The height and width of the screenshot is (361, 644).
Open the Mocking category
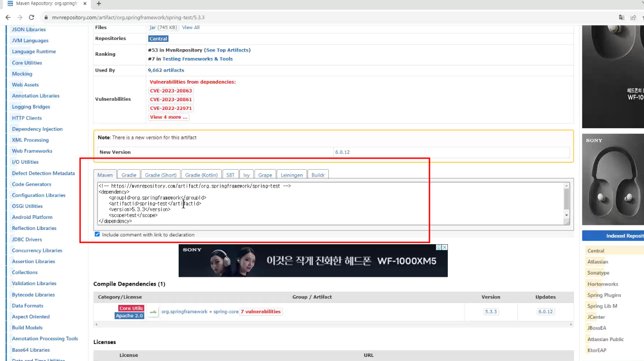22,74
